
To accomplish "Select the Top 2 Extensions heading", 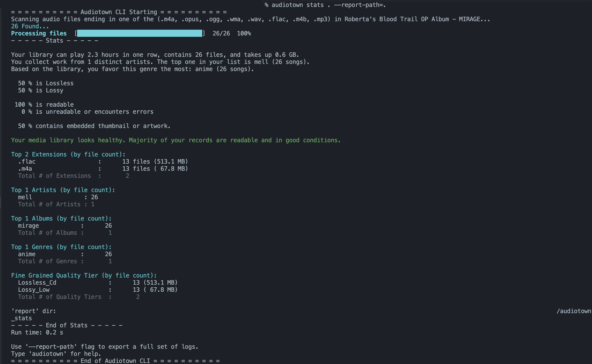I will tap(68, 154).
